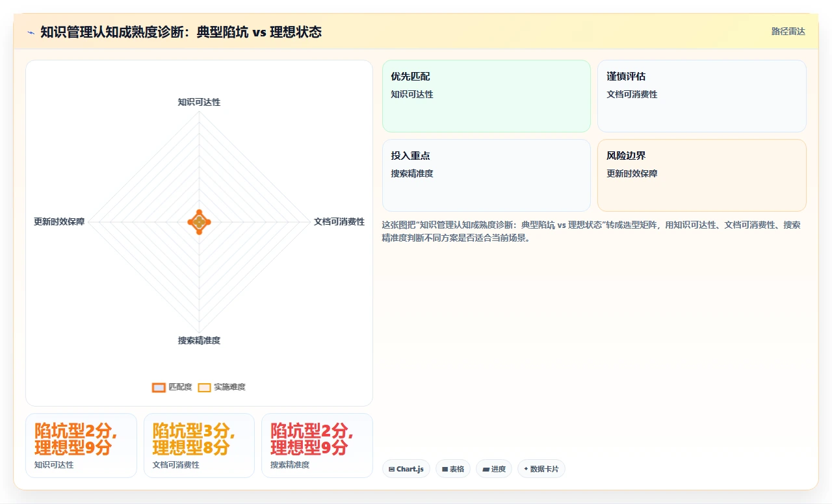832x504 pixels.
Task: Open the 文档可消费性 score card
Action: 199,446
